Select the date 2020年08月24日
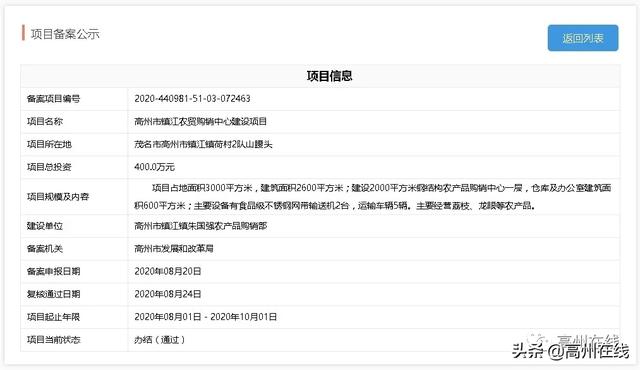This screenshot has width=640, height=370. 168,295
